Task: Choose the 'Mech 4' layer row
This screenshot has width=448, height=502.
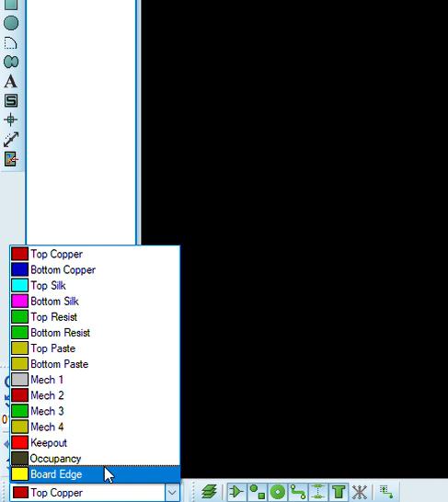Action: pyautogui.click(x=95, y=427)
